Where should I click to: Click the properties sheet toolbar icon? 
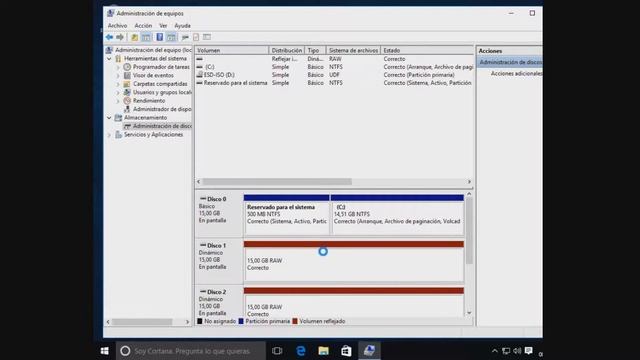[196, 37]
